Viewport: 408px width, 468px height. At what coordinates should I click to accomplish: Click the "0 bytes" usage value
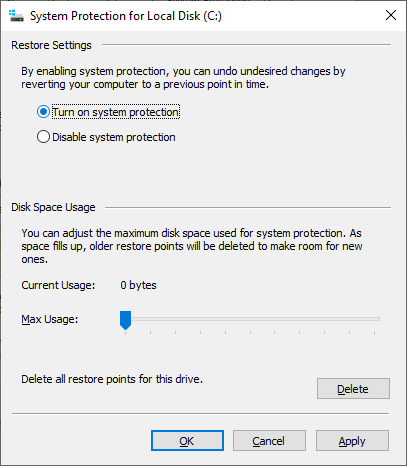[138, 285]
